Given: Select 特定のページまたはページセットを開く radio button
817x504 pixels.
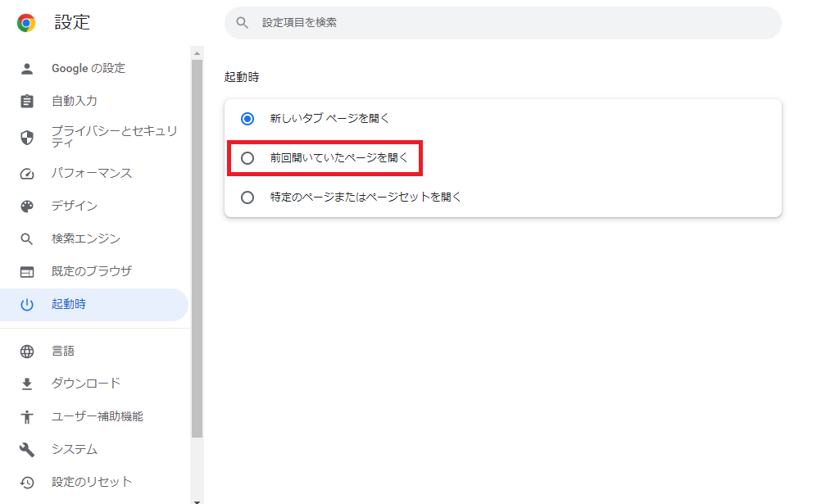Looking at the screenshot, I should (247, 198).
